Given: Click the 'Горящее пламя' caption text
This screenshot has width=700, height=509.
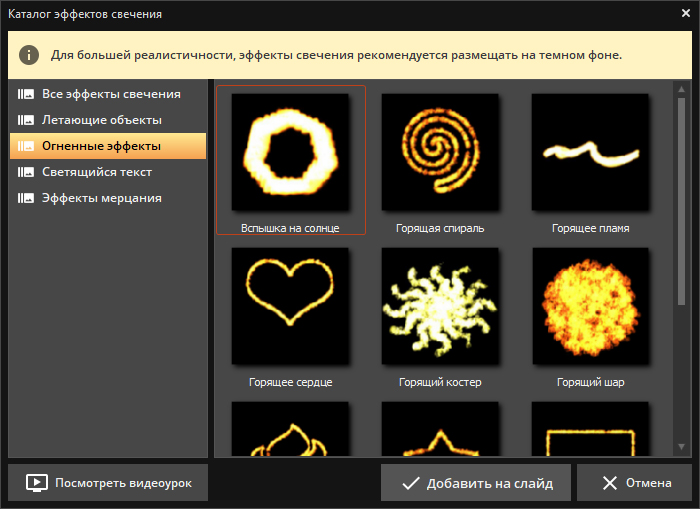Looking at the screenshot, I should click(x=591, y=228).
